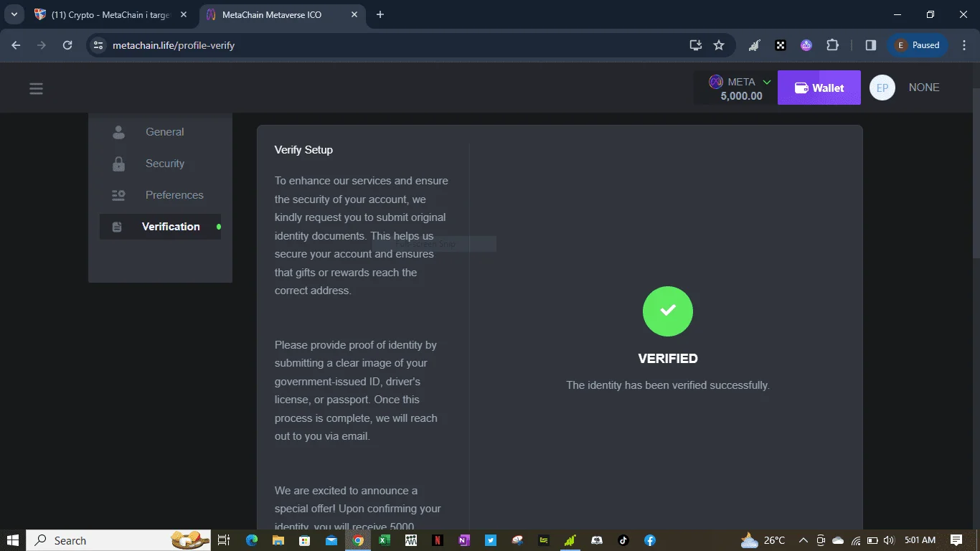Open Facebook from the taskbar

coord(649,540)
